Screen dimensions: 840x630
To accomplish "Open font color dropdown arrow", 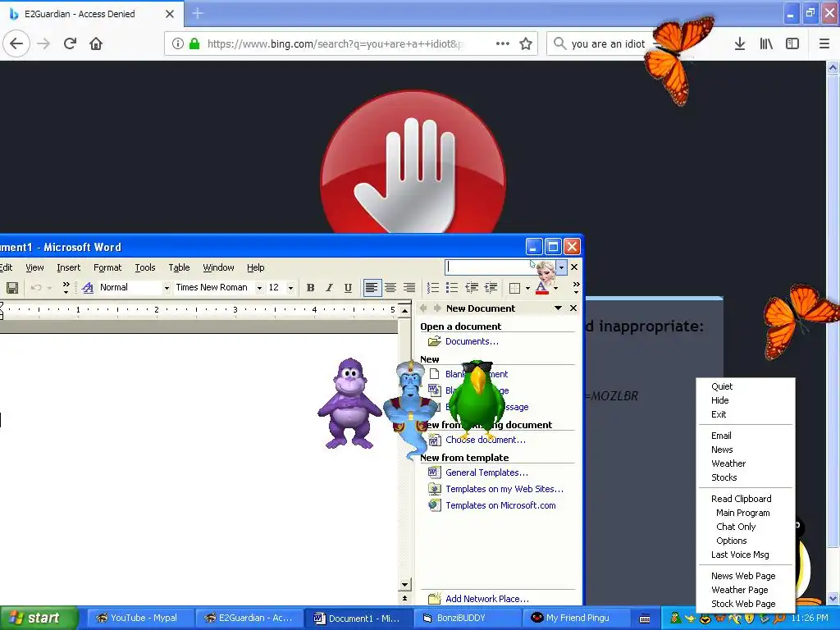I will tap(555, 288).
